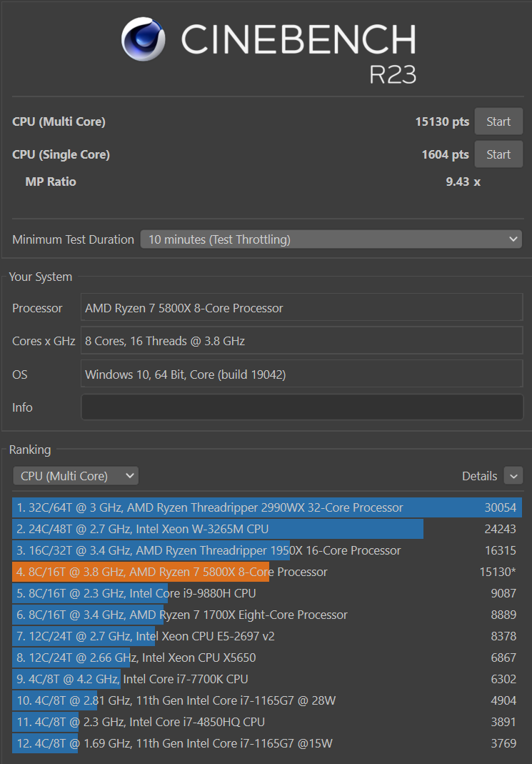The image size is (532, 764).
Task: Click the Processor name field
Action: pyautogui.click(x=302, y=308)
